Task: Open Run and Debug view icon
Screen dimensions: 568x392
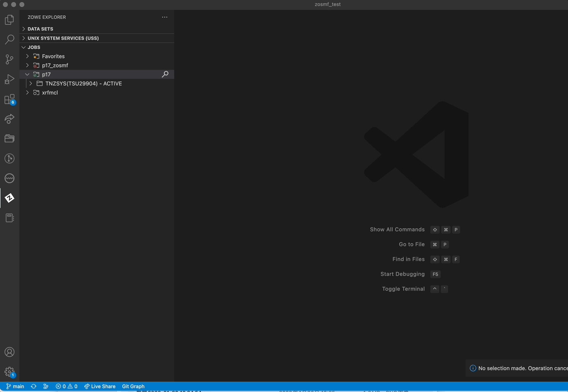Action: tap(9, 79)
